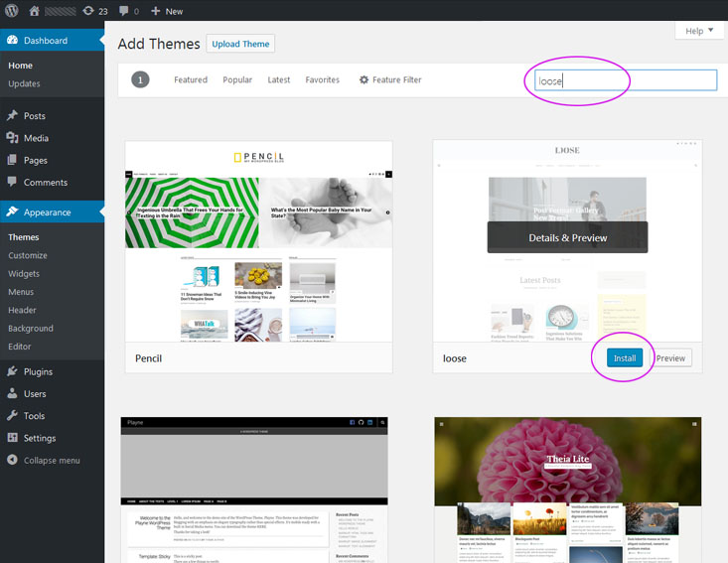
Task: Open the Theia Lite theme thumbnail
Action: click(x=568, y=490)
